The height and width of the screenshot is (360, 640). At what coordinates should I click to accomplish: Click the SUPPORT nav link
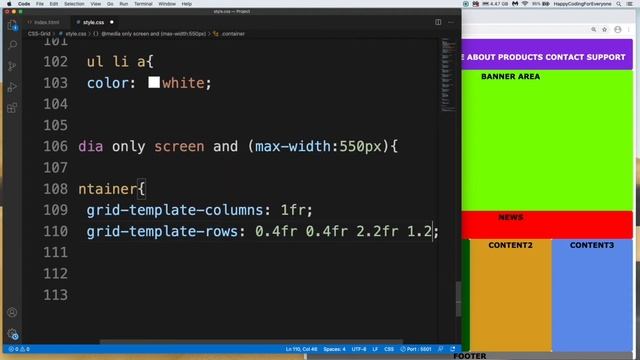[606, 57]
